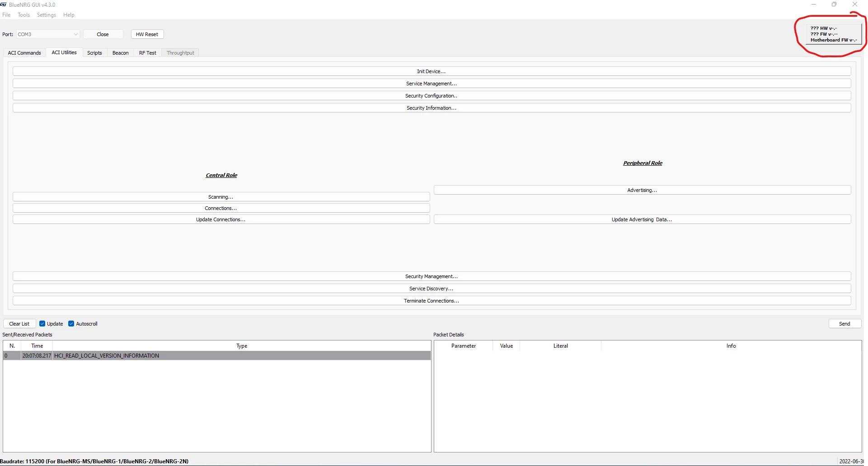Click the N. column header
This screenshot has height=466, width=868.
point(12,346)
